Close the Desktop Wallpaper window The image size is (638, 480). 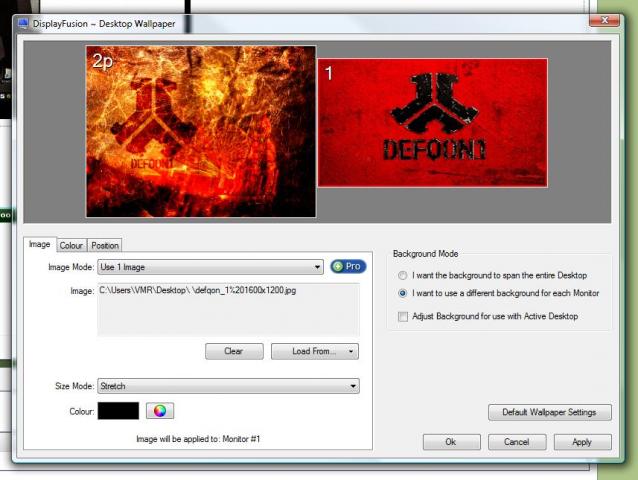(603, 20)
